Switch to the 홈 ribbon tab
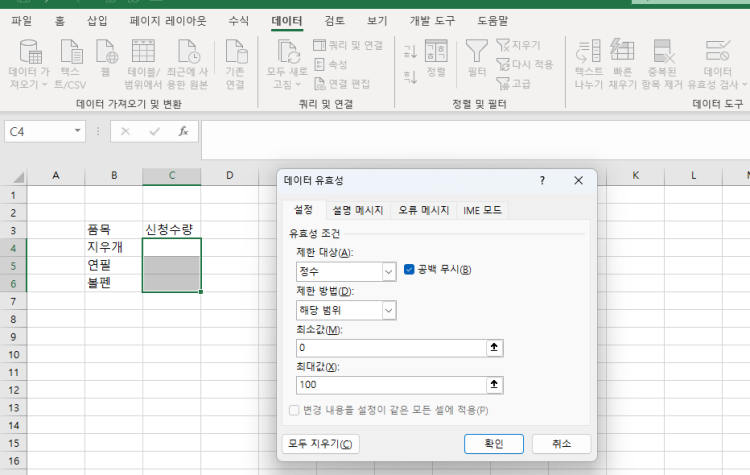The image size is (750, 475). (60, 21)
